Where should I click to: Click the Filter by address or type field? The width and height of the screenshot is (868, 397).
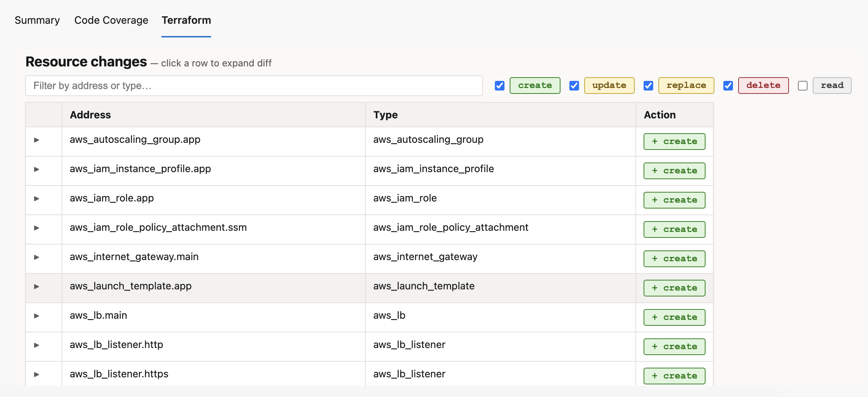click(254, 86)
